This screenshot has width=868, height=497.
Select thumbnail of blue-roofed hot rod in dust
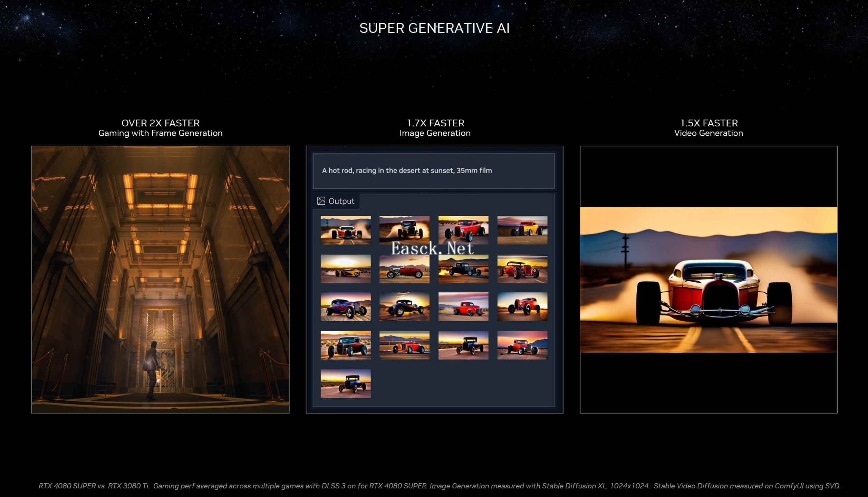coord(404,230)
